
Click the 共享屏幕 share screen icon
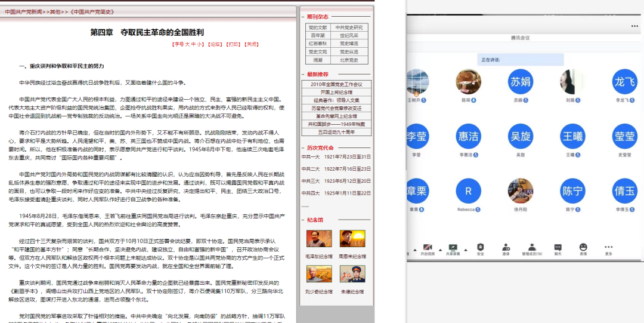tap(453, 247)
